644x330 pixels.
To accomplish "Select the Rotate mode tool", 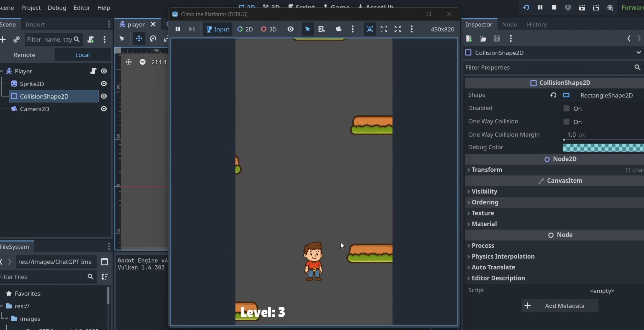I will tap(153, 39).
